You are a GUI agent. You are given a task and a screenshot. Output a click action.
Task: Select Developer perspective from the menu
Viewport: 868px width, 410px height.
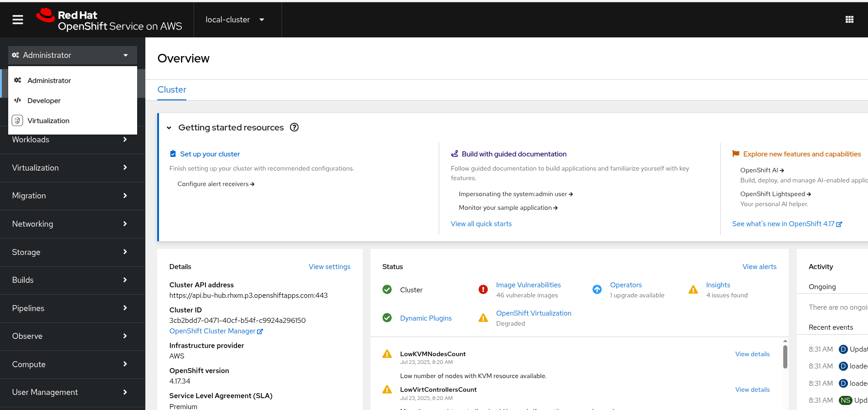[44, 101]
